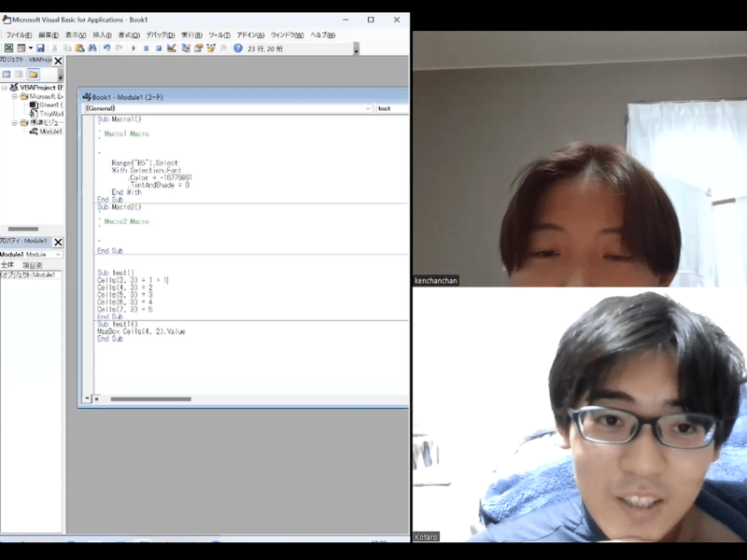Click the Save icon in the toolbar
This screenshot has width=747, height=560.
40,48
